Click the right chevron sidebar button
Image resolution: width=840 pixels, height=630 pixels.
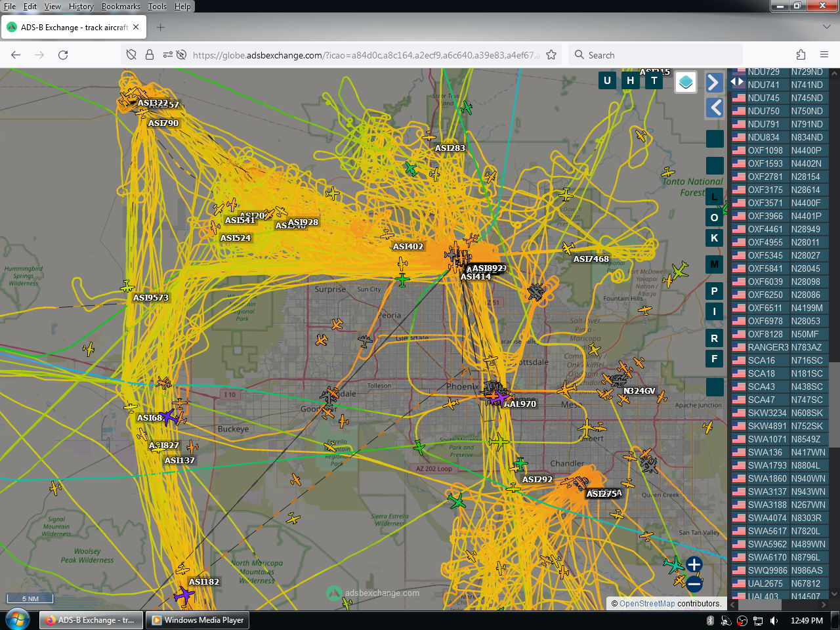coord(715,82)
